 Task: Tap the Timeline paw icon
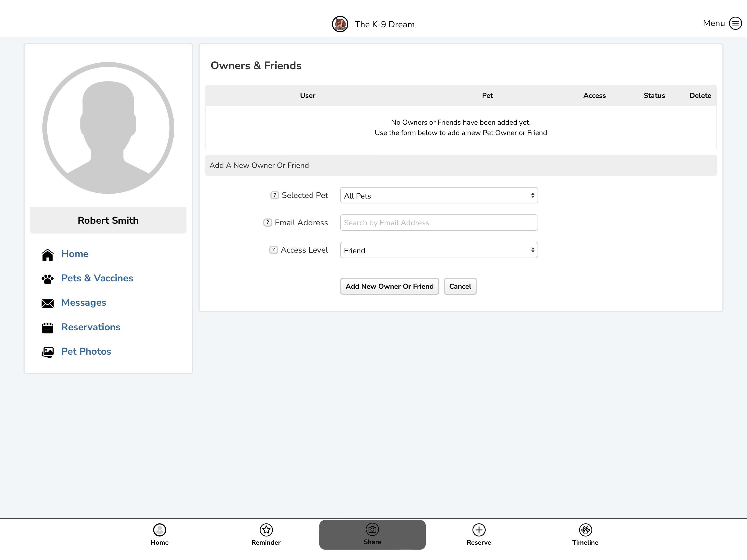(585, 530)
